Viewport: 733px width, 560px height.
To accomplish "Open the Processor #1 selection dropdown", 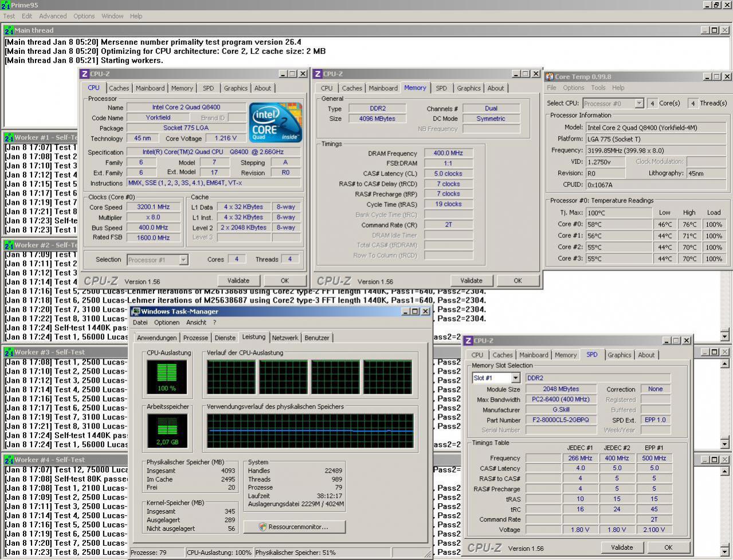I will [x=183, y=260].
